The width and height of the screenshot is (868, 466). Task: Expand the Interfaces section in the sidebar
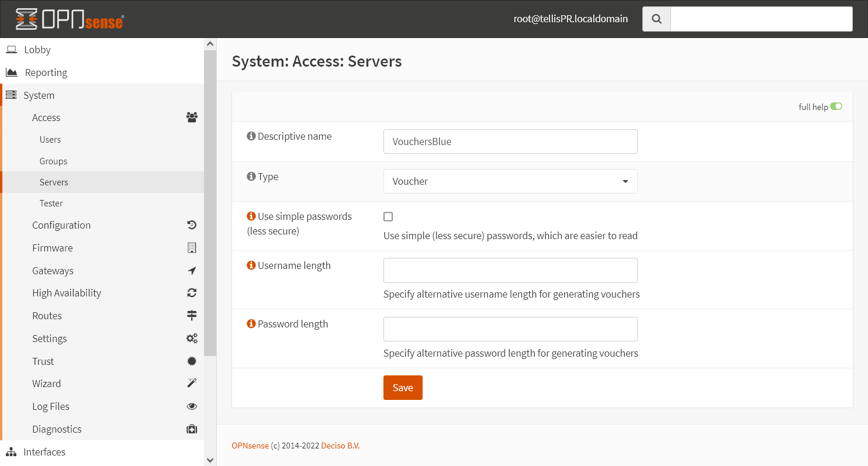pyautogui.click(x=44, y=451)
